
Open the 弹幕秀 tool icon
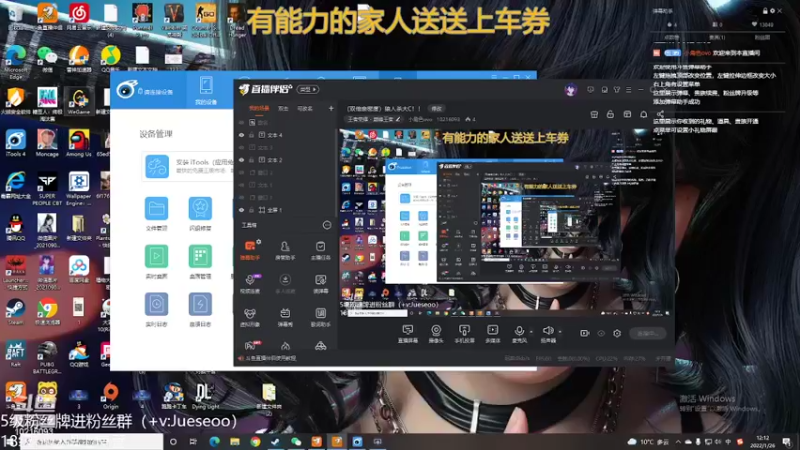pyautogui.click(x=285, y=316)
